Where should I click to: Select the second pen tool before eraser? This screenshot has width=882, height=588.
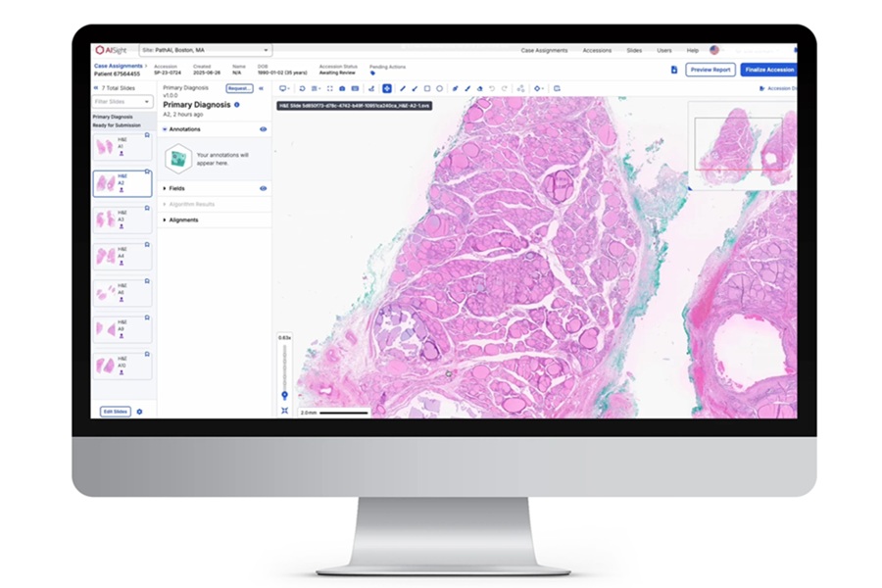467,89
